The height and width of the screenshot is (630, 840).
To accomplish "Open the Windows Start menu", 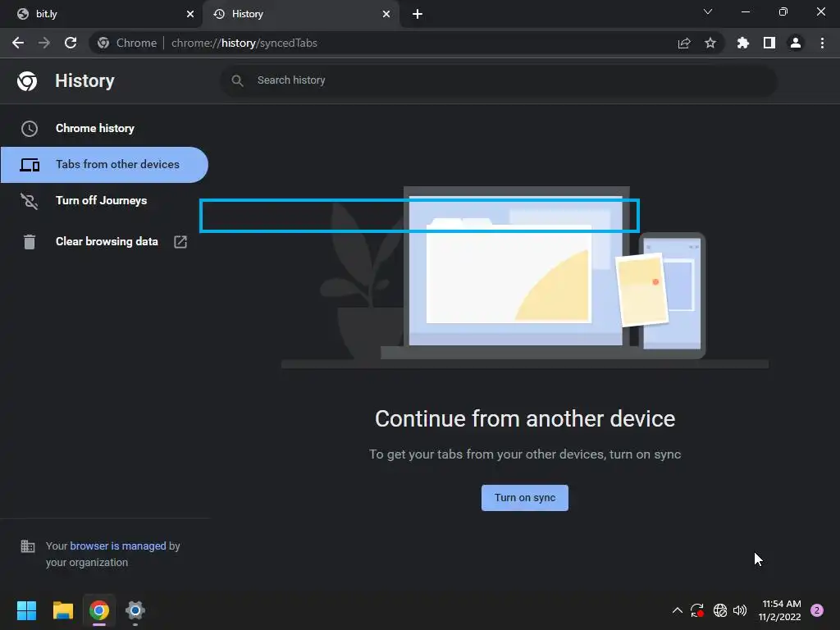I will click(x=26, y=610).
